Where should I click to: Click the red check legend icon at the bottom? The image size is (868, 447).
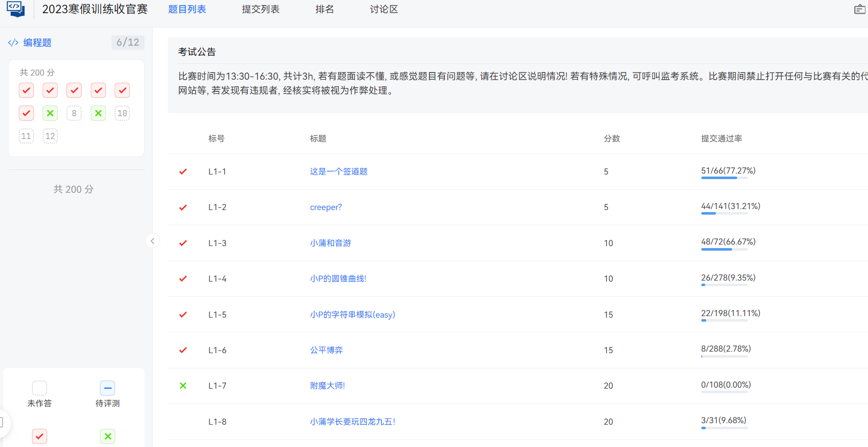(x=40, y=436)
